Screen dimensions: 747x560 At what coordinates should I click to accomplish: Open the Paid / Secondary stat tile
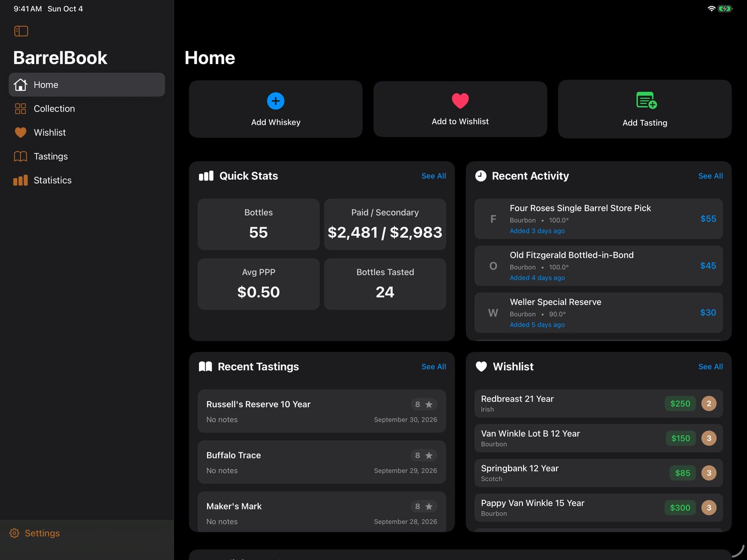click(385, 225)
